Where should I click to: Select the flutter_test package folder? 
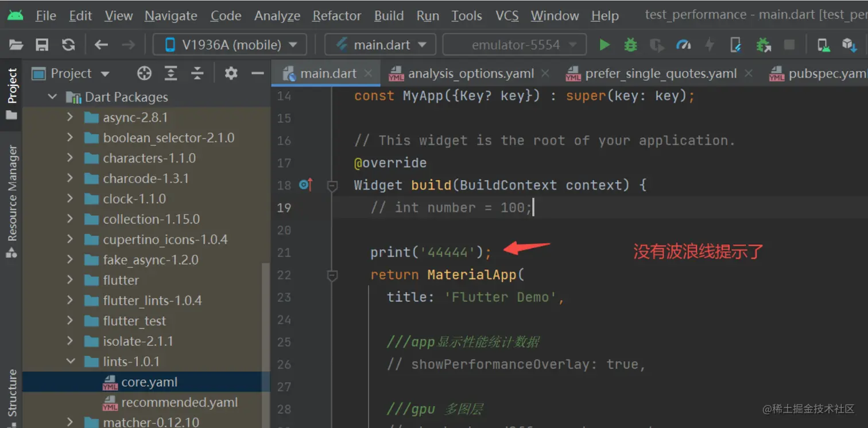click(146, 321)
